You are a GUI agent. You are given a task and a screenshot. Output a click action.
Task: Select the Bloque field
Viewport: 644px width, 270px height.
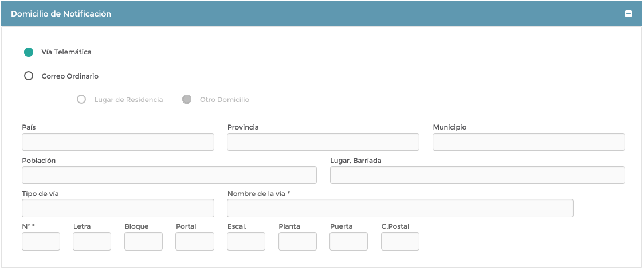click(143, 241)
